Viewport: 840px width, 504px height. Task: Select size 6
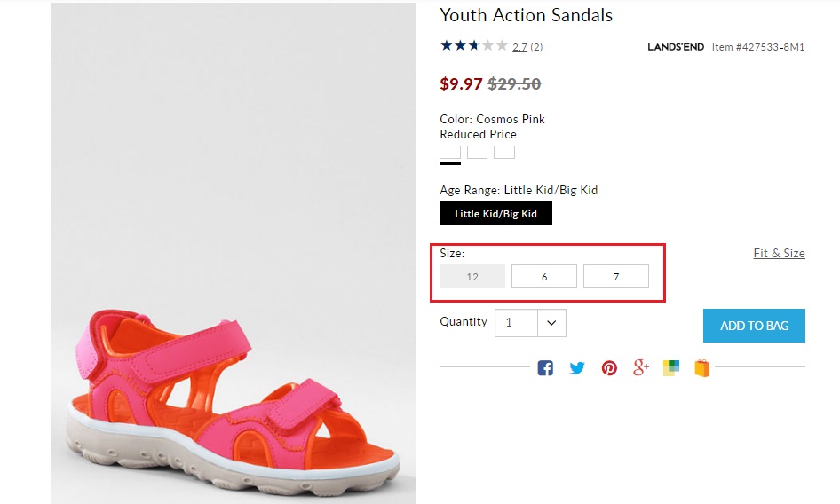544,277
